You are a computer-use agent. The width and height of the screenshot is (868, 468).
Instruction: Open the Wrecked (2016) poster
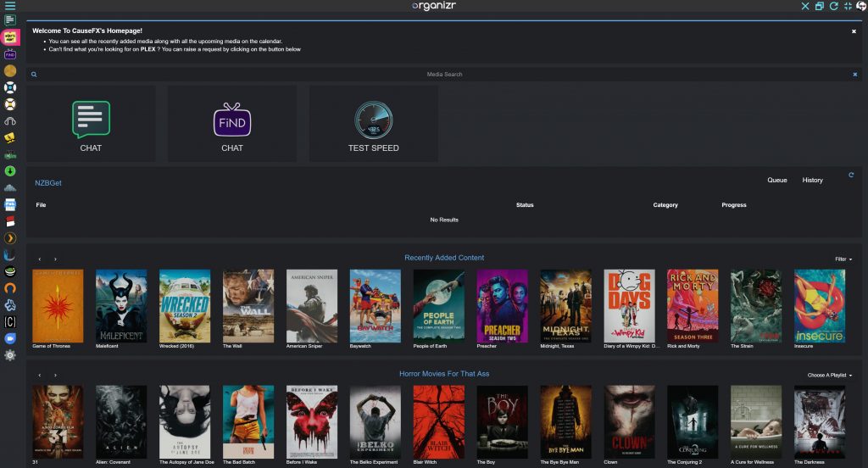(185, 306)
